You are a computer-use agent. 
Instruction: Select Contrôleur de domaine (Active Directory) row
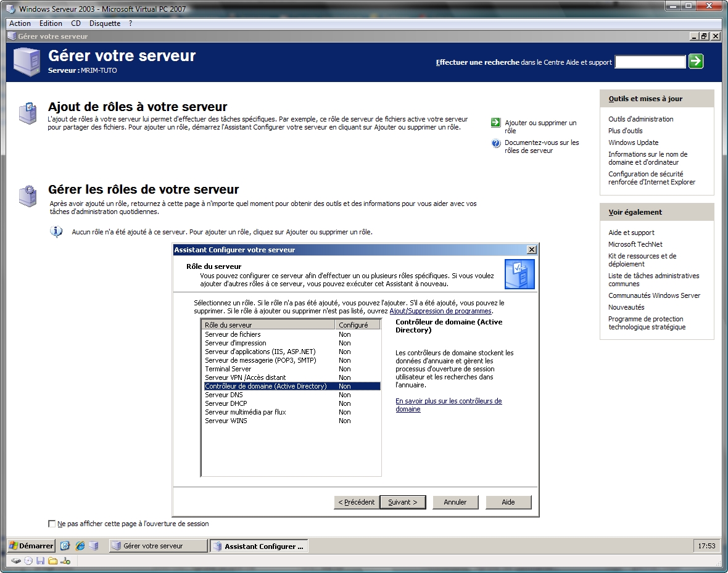[x=292, y=386]
